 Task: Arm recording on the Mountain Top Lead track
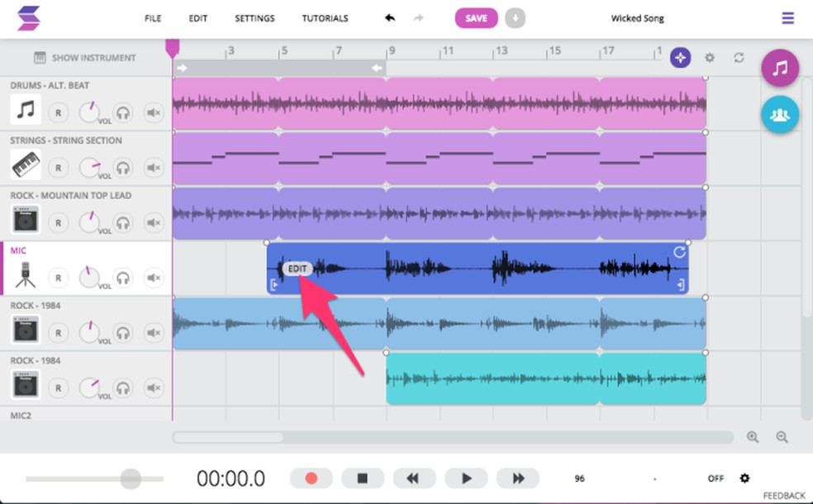[x=59, y=222]
